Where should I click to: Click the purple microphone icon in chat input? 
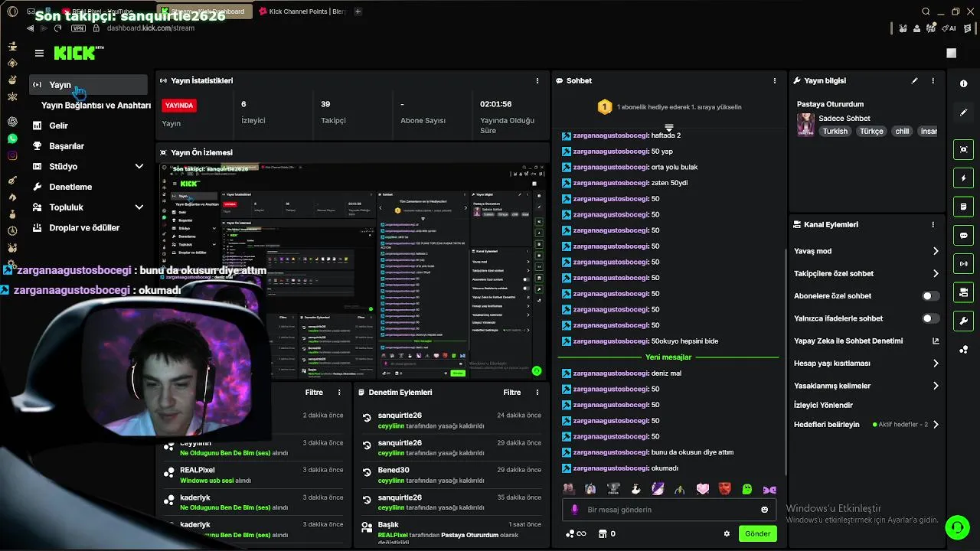tap(575, 510)
